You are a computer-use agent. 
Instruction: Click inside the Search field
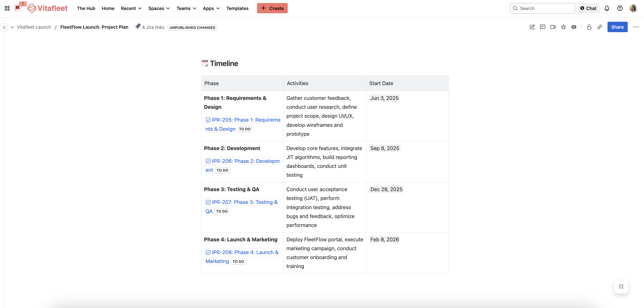tap(543, 8)
